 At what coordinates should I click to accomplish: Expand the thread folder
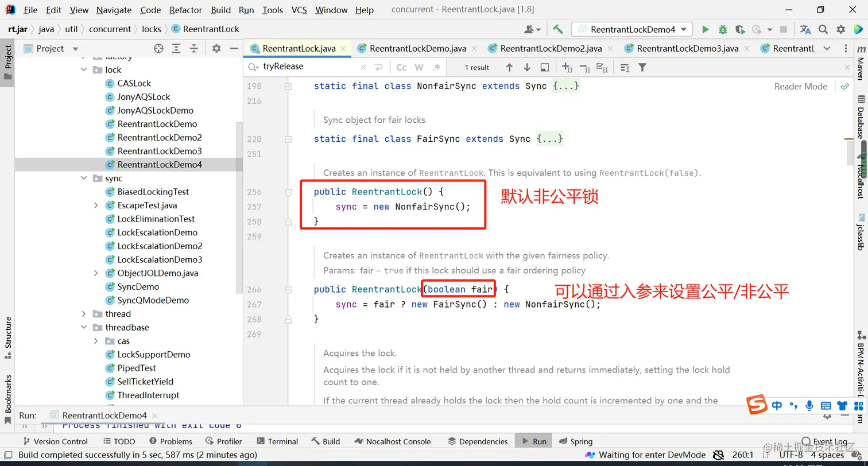click(x=84, y=314)
